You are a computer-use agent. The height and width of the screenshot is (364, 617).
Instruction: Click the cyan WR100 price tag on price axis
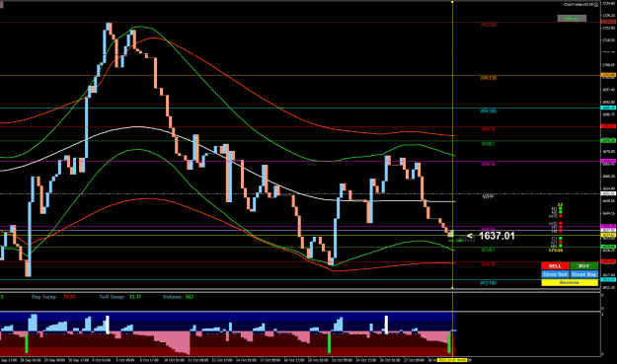point(608,108)
